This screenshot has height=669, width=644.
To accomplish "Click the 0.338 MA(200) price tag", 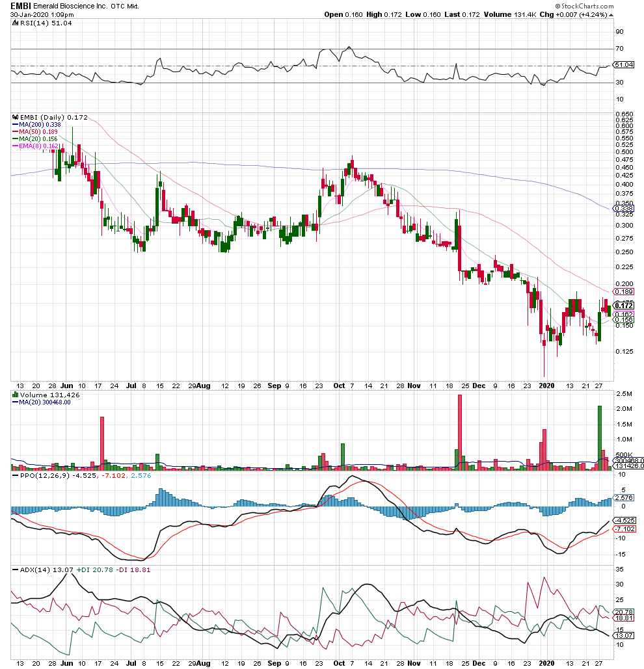I will pos(624,209).
